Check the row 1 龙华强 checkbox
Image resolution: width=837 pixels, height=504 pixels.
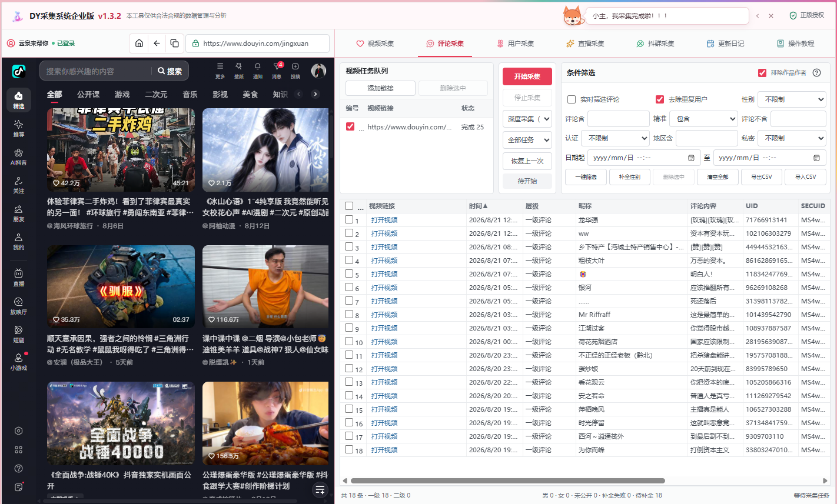pyautogui.click(x=349, y=219)
